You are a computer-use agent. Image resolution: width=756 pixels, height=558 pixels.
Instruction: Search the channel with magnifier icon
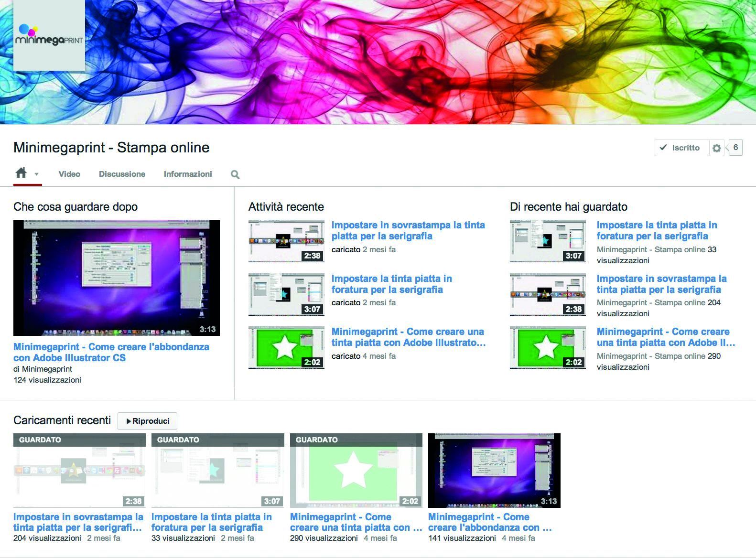(x=235, y=174)
